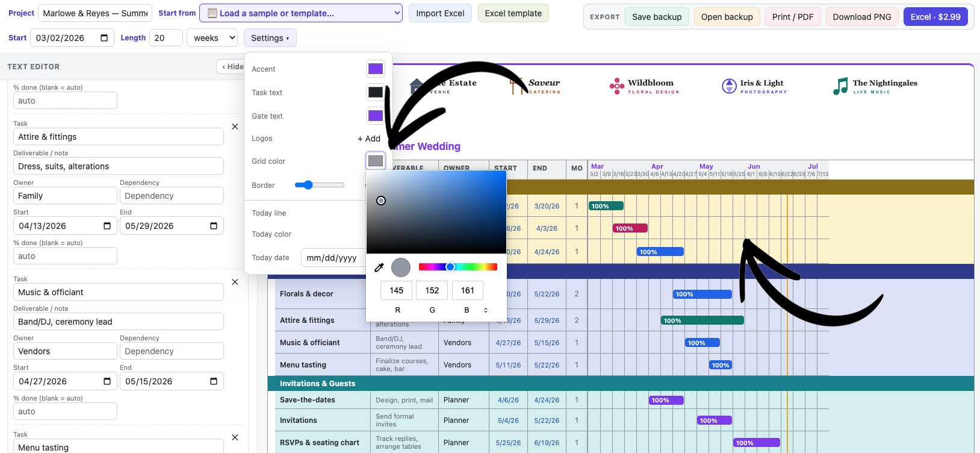Remove the Music & officiant task
Screen dimensions: 980x453
(235, 282)
